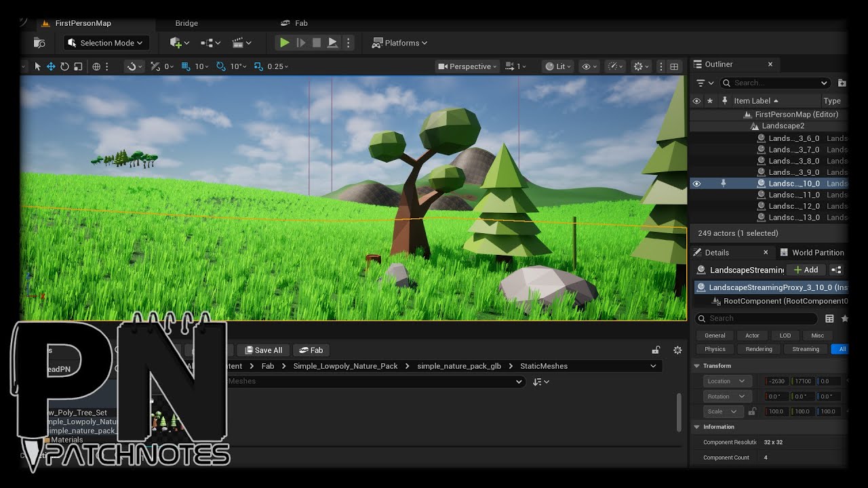Open the Content Browser settings gear

click(x=677, y=350)
